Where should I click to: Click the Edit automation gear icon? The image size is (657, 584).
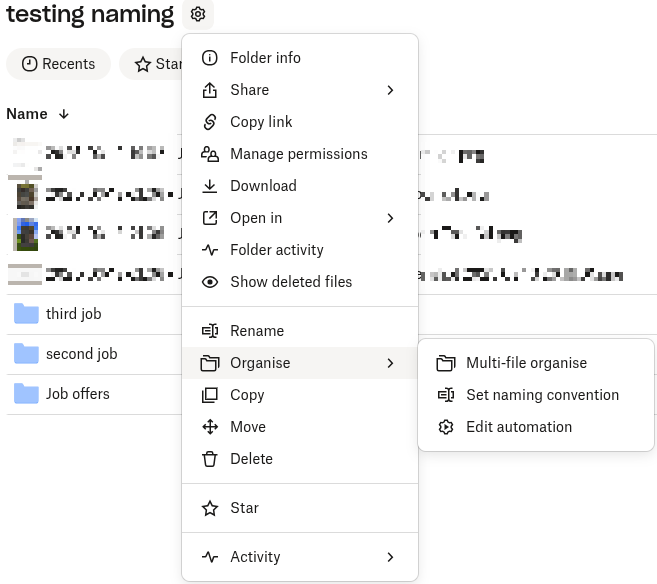click(x=446, y=427)
